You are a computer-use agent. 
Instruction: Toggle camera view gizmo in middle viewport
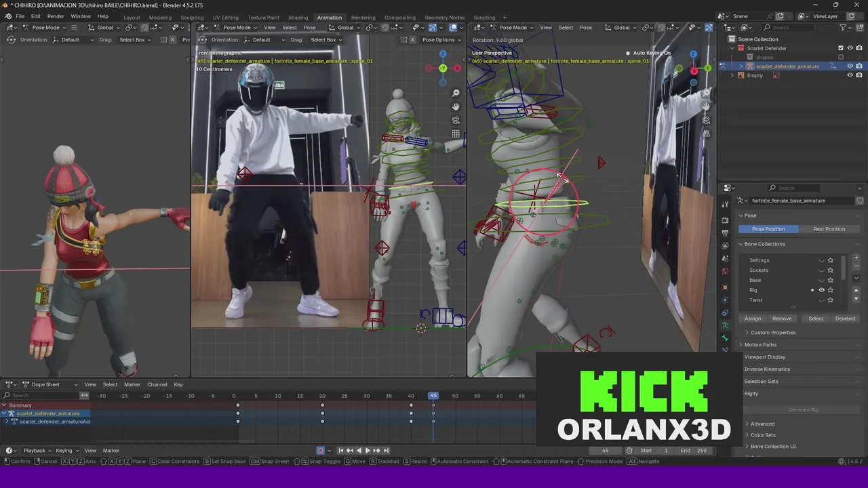456,120
